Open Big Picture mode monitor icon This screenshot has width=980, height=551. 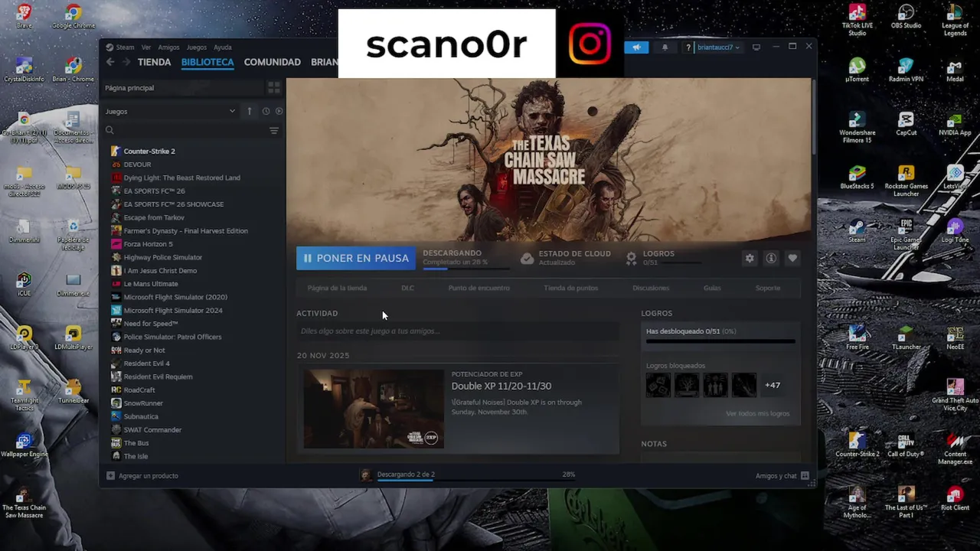[756, 47]
